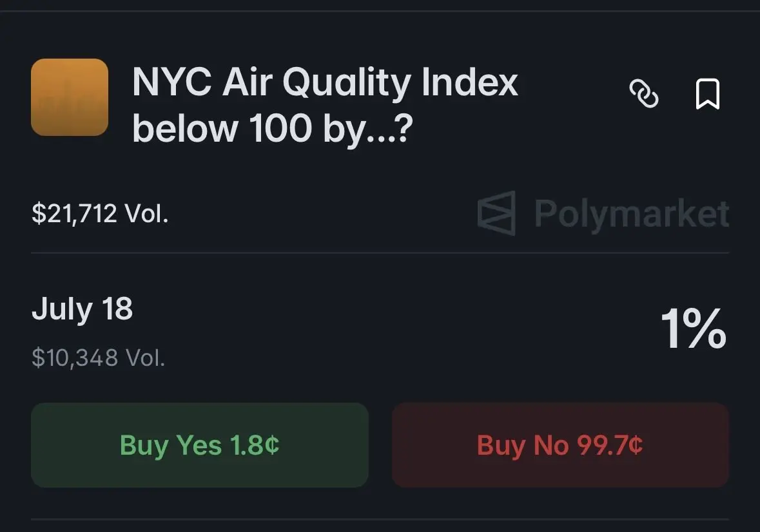Click the 99.7¢ price on No button
This screenshot has height=532, width=760.
coord(610,445)
